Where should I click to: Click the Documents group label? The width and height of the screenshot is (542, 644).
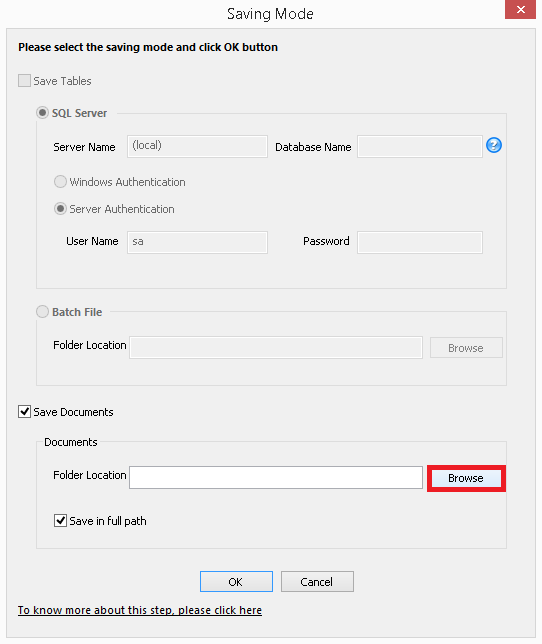[71, 442]
